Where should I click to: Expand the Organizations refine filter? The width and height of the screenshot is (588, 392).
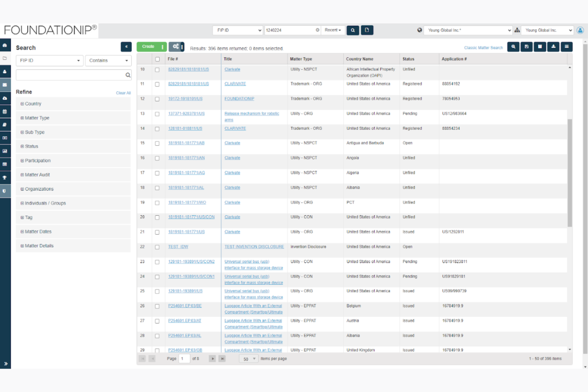coord(73,189)
